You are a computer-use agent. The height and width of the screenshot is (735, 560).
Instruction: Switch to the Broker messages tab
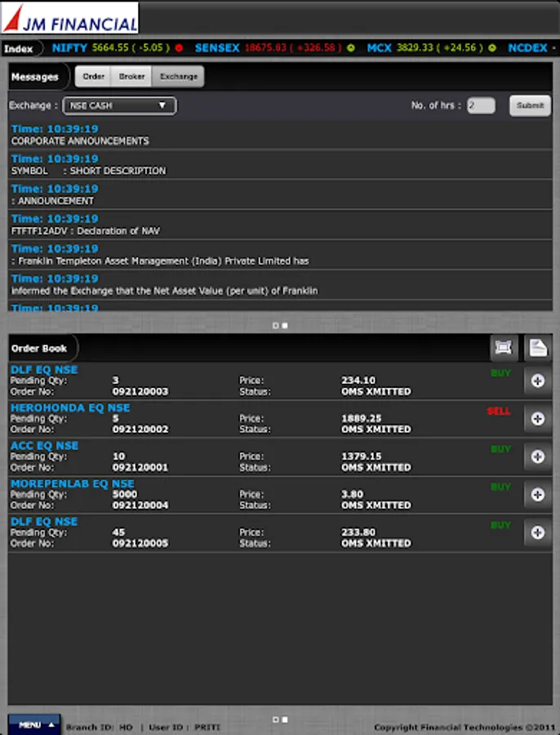[x=131, y=77]
